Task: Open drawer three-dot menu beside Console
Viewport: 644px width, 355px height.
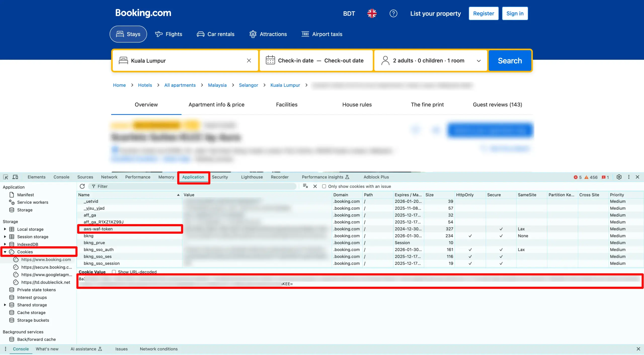Action: [x=5, y=349]
